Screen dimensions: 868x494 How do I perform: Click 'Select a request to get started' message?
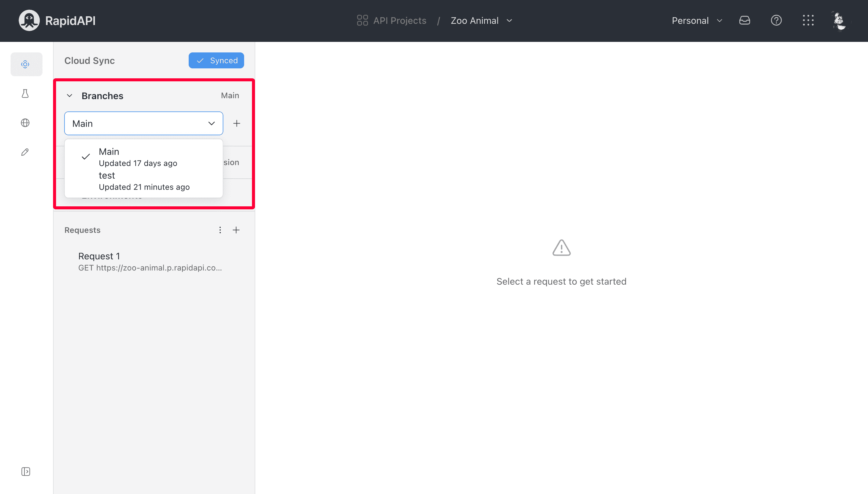point(561,281)
